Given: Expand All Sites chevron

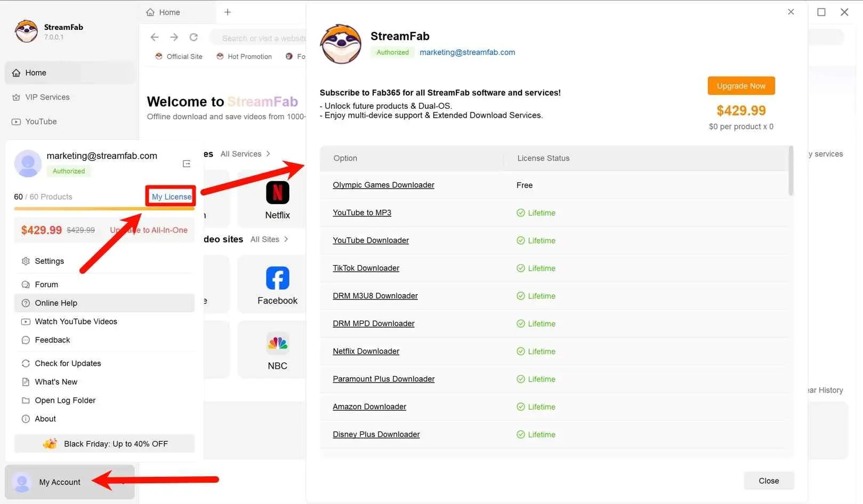Looking at the screenshot, I should [x=286, y=239].
